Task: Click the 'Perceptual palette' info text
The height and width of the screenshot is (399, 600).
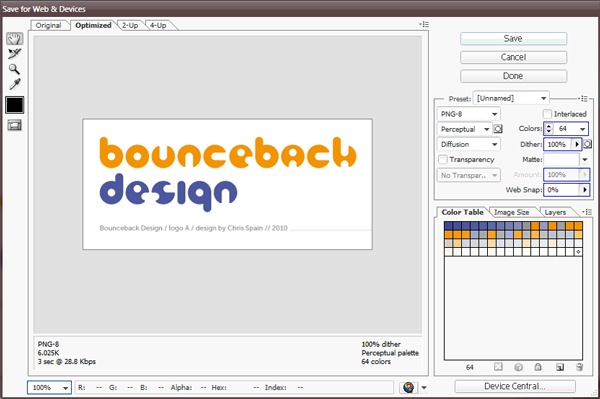Action: click(390, 353)
